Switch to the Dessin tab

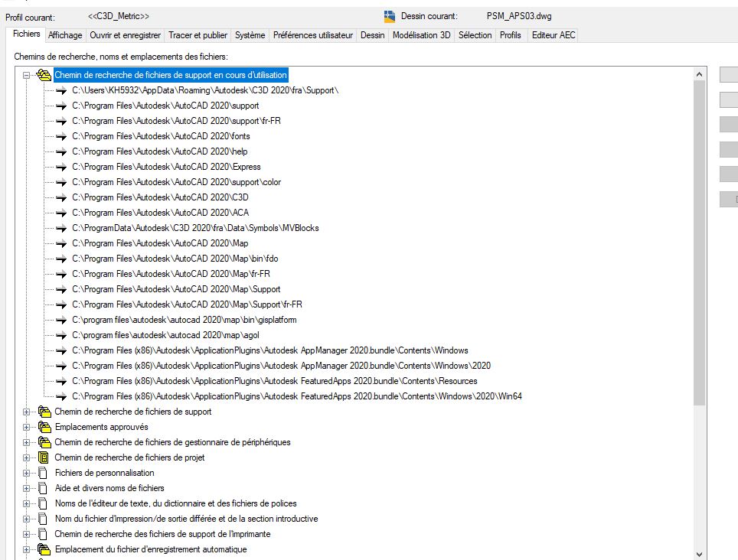[372, 35]
